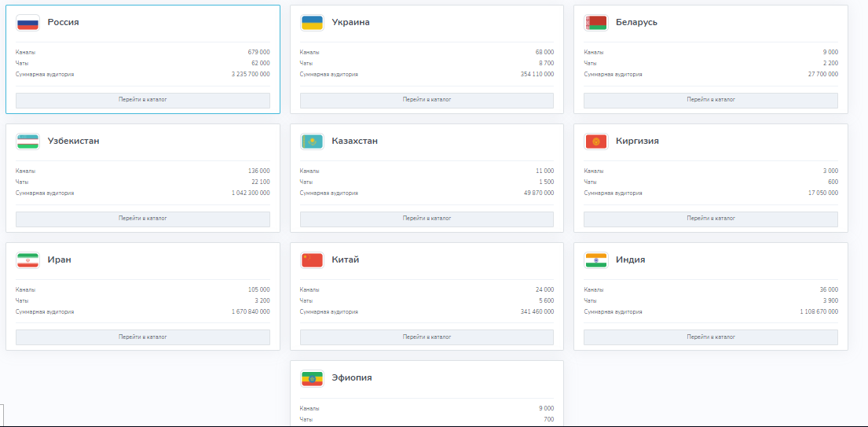Click the Ukraine flag icon
Viewport: 868px width, 427px height.
point(312,24)
